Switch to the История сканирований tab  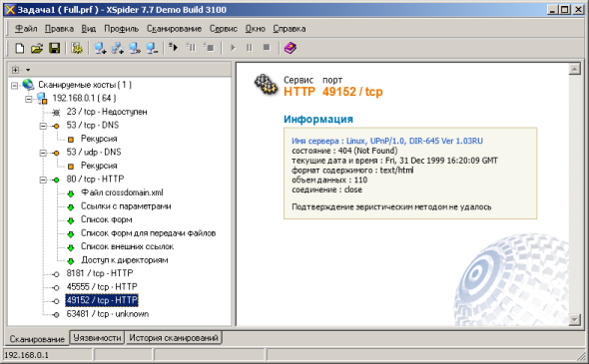coord(174,338)
